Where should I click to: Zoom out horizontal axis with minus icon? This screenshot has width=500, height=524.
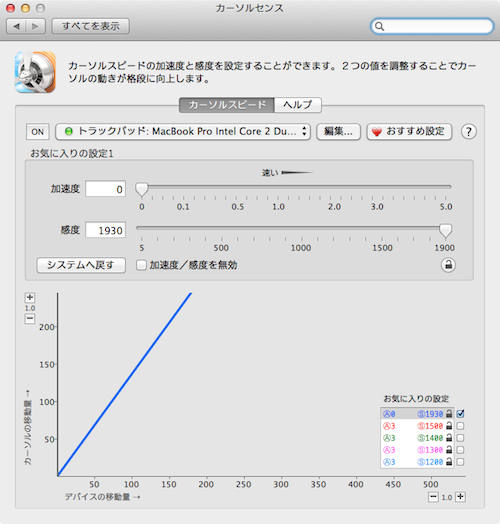coord(433,497)
